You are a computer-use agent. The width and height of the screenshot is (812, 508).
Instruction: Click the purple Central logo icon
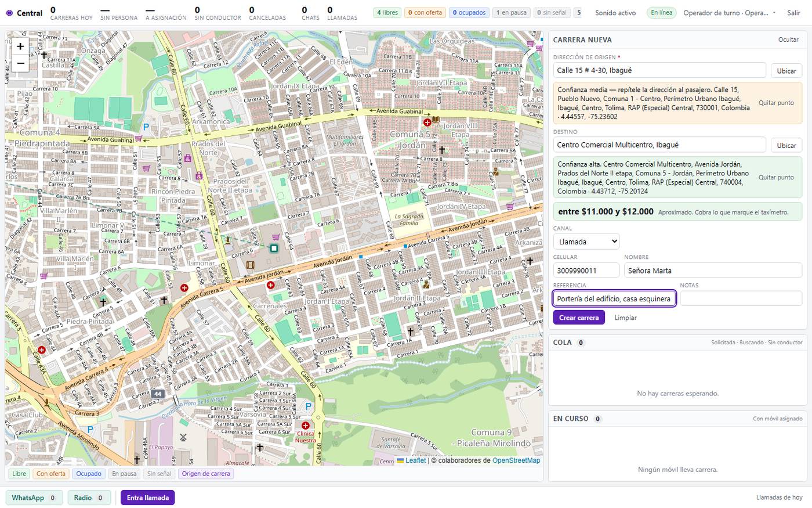[x=9, y=13]
